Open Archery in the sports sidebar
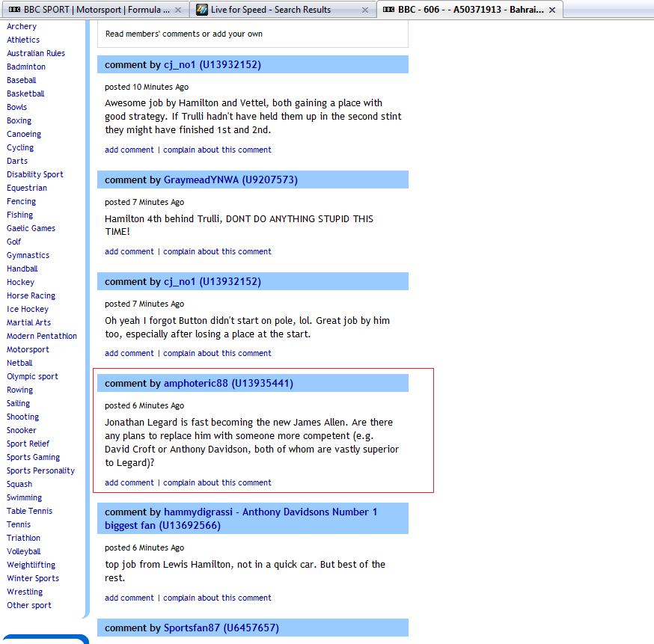This screenshot has width=654, height=644. point(22,26)
